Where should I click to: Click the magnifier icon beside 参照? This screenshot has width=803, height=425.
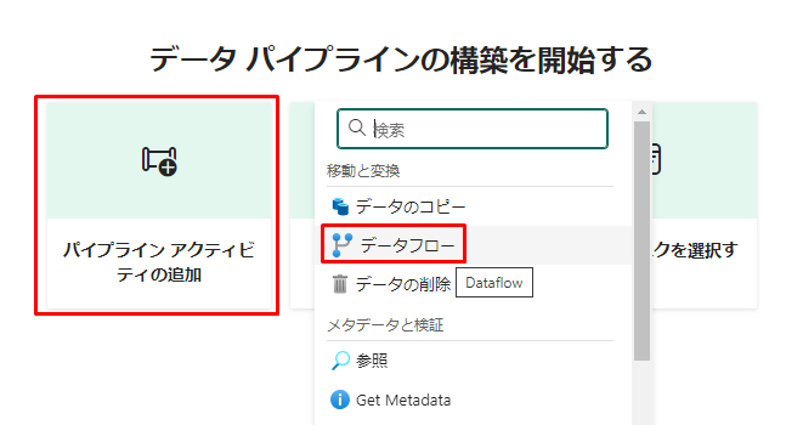(340, 360)
